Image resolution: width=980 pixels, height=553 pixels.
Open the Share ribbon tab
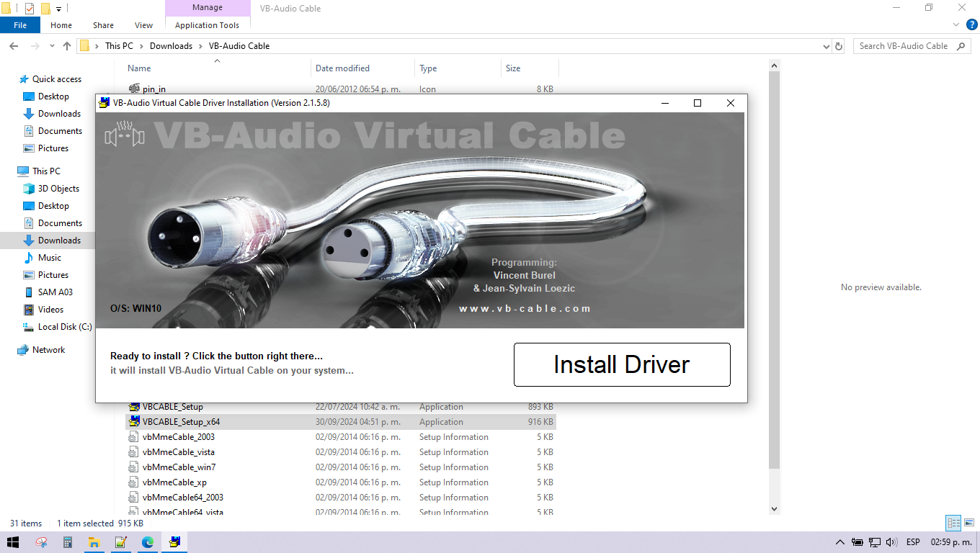[103, 25]
